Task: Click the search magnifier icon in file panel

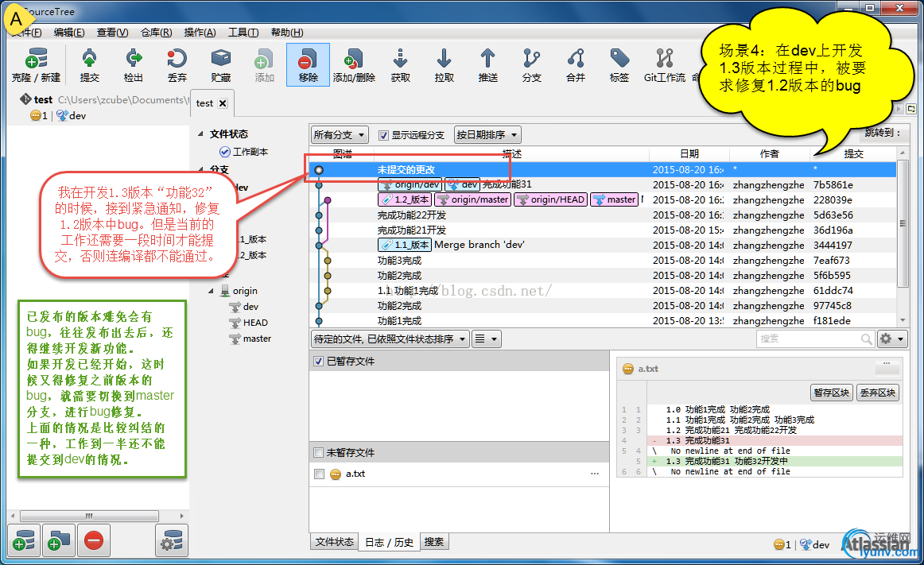Action: pos(866,339)
